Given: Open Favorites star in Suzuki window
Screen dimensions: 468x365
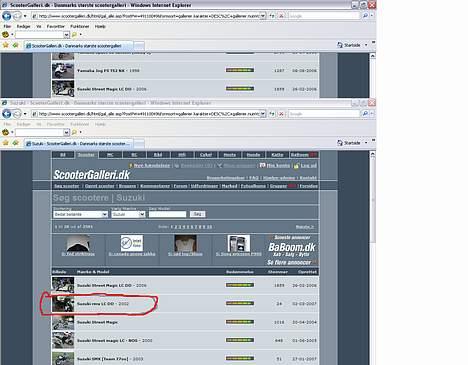Looking at the screenshot, I should [6, 143].
